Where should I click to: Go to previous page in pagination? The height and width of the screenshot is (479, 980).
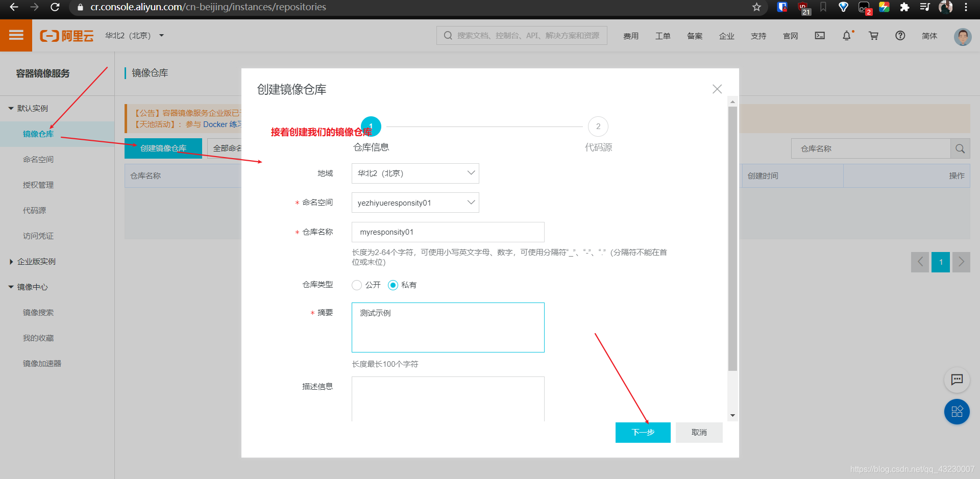[920, 262]
